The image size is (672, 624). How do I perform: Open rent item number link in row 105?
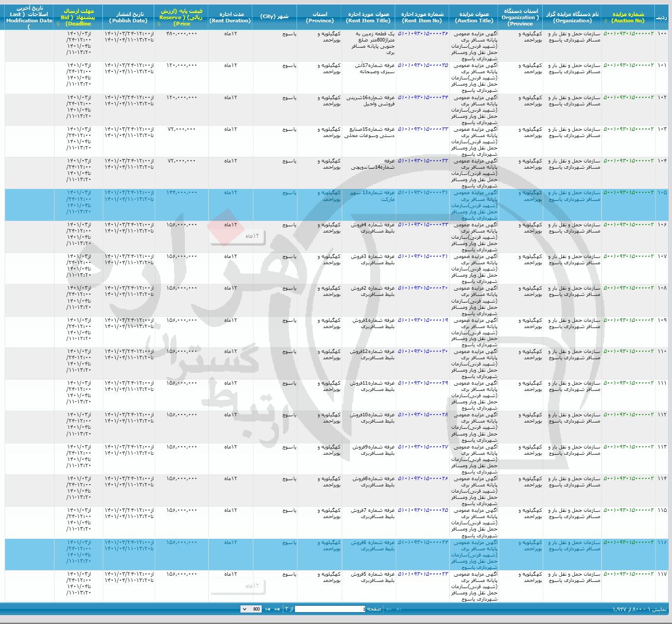(x=423, y=193)
